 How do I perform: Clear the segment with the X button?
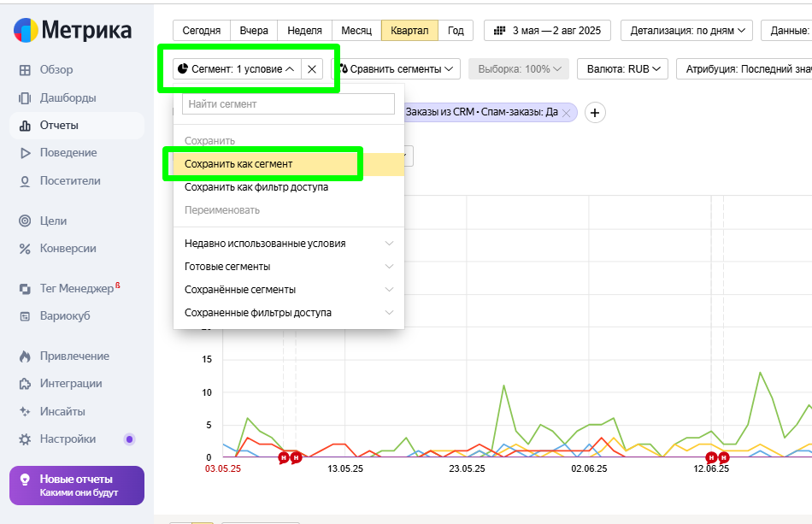point(312,69)
